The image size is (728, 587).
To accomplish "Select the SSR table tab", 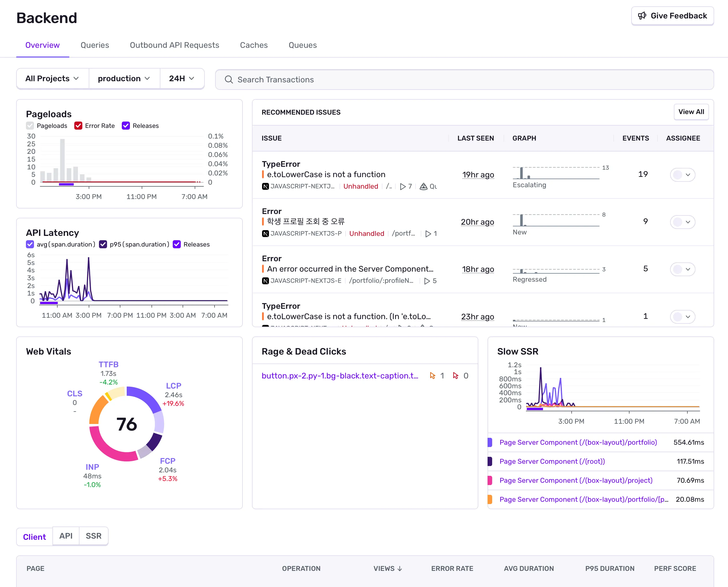I will [93, 536].
